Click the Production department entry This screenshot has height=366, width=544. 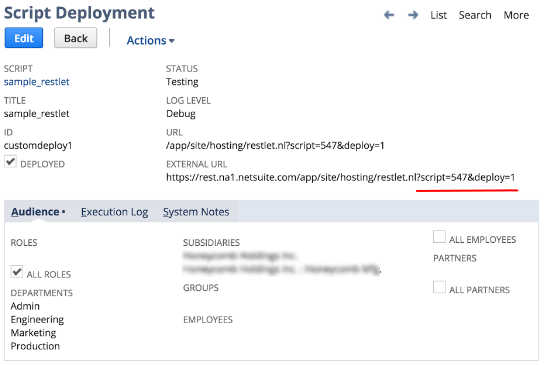(35, 346)
